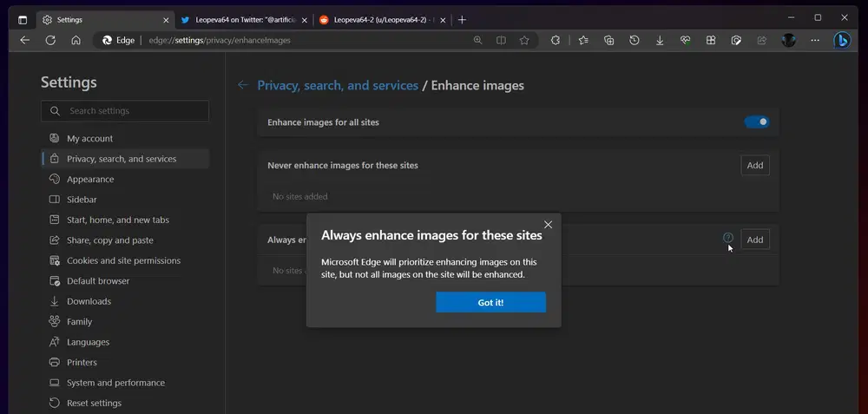This screenshot has height=414, width=868.
Task: Open Cookies and site permissions settings
Action: 123,260
